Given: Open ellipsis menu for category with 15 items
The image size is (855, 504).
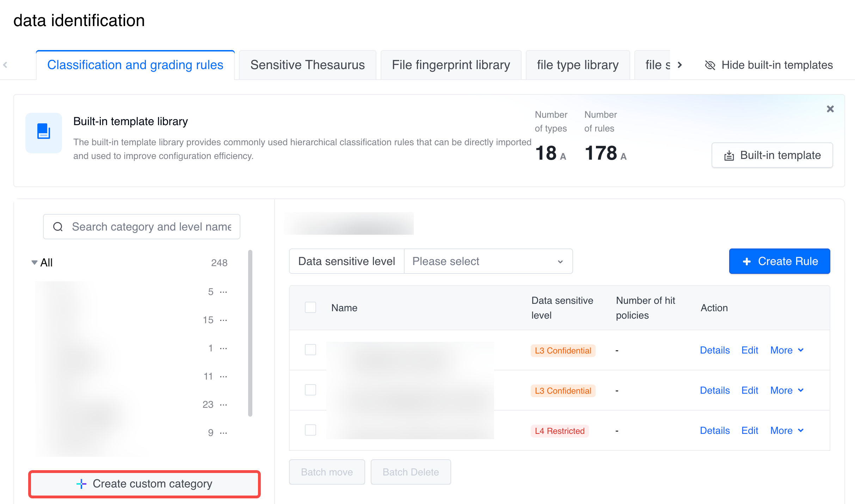Looking at the screenshot, I should click(x=223, y=320).
